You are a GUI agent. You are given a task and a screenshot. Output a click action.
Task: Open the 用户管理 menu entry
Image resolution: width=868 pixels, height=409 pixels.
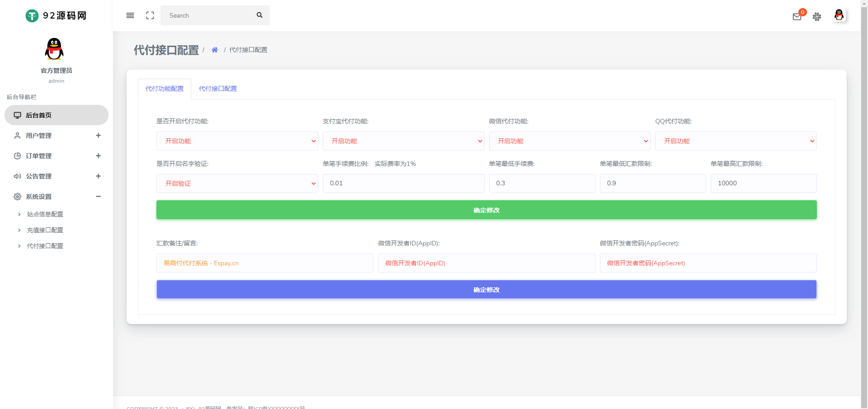(57, 136)
